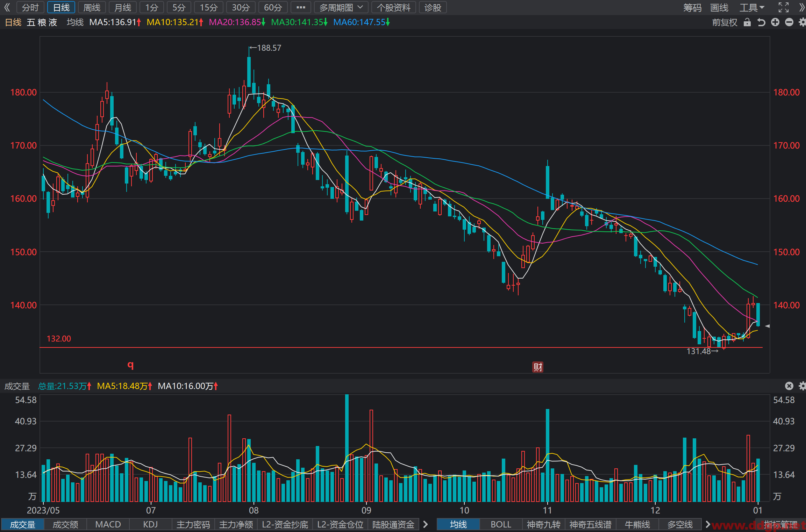Switch to 分时 intraday view
The image size is (806, 532).
pos(30,7)
